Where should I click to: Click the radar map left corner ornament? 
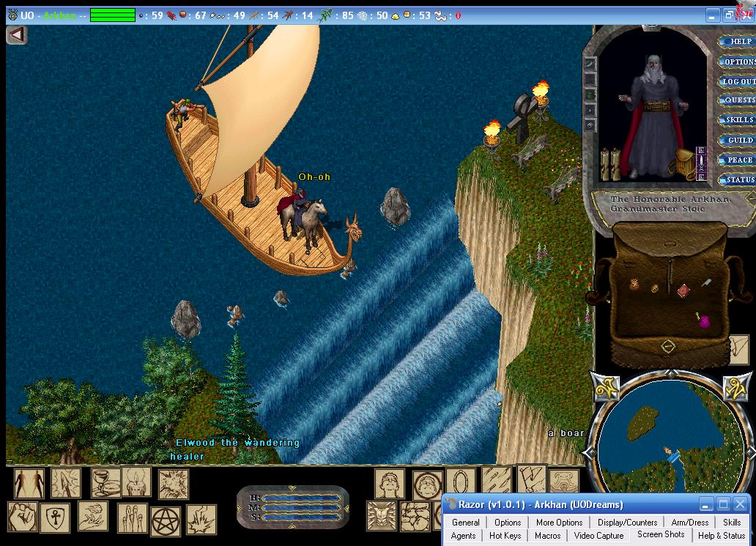point(606,388)
